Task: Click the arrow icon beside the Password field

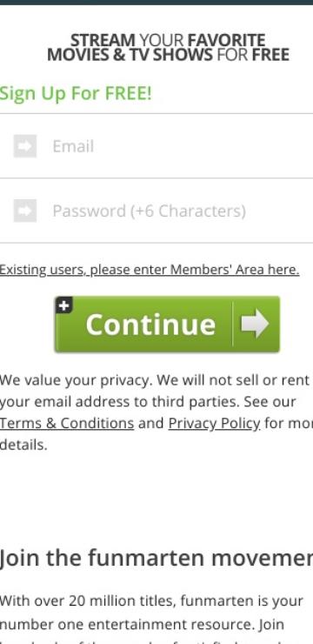Action: pyautogui.click(x=25, y=211)
